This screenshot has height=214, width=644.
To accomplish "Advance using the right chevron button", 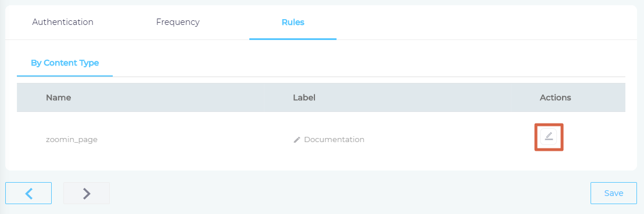I will [x=86, y=193].
